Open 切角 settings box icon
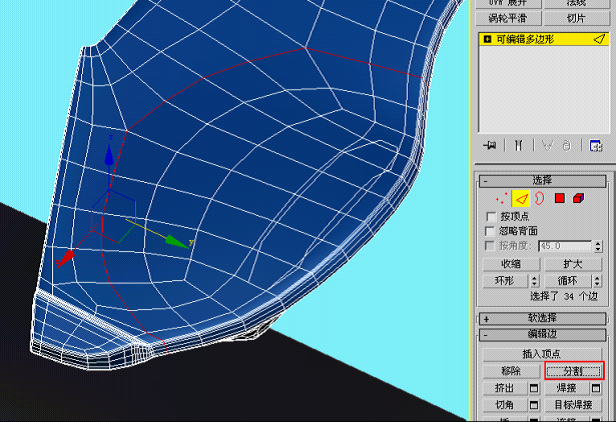 (534, 405)
